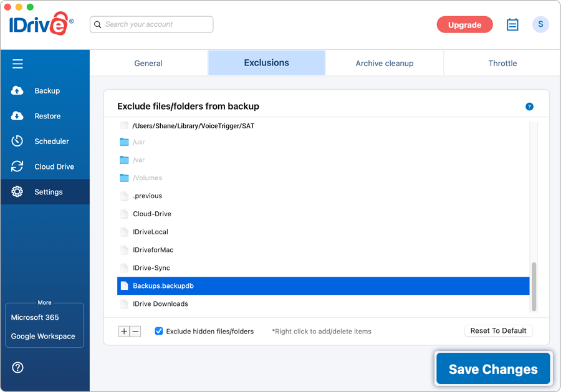This screenshot has height=392, width=561.
Task: Select the Backups.backupdb entry name
Action: tap(163, 286)
